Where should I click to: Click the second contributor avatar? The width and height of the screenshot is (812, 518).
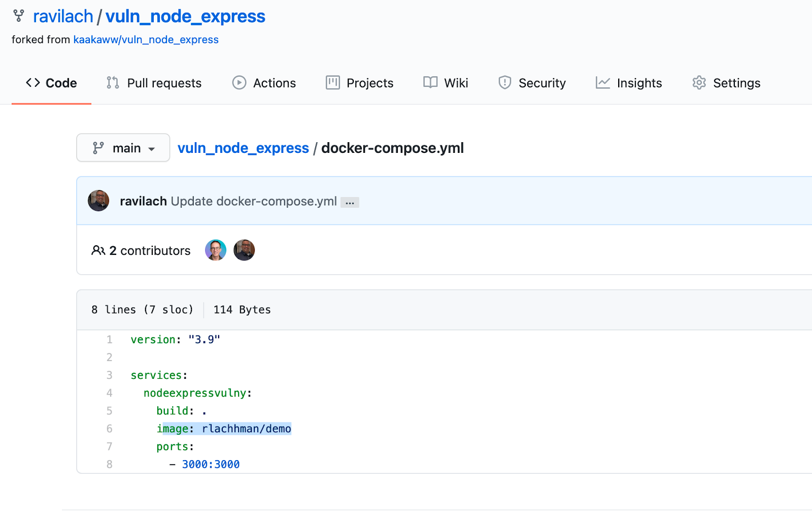244,250
